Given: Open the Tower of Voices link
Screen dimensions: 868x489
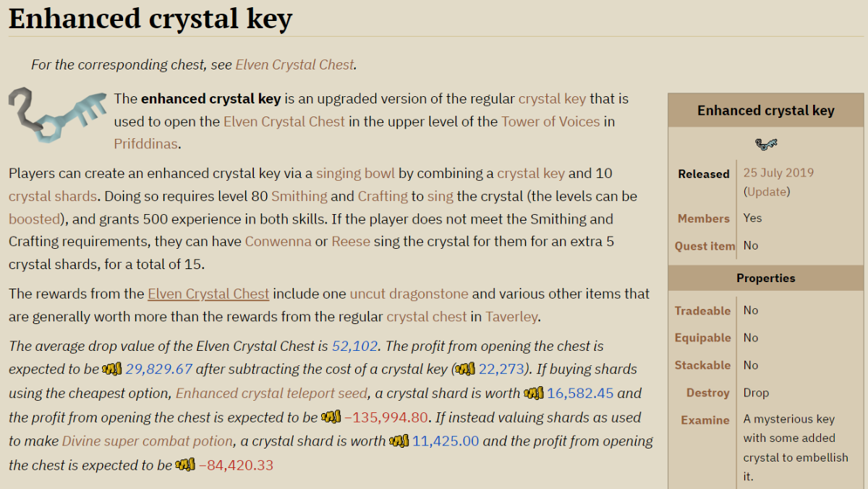Looking at the screenshot, I should 550,122.
